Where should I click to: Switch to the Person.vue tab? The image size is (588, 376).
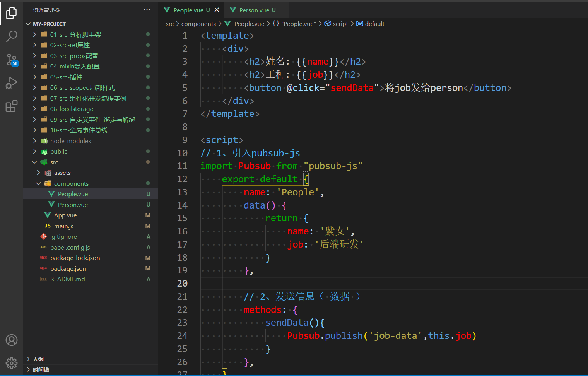pyautogui.click(x=257, y=10)
